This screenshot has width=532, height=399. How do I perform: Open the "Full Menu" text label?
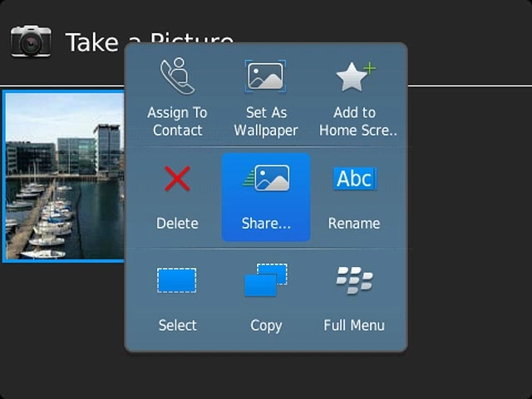coord(354,325)
